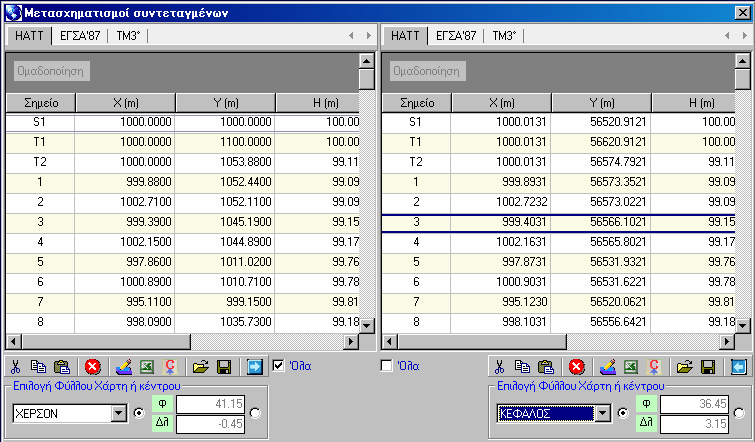Click the blue left-arrow transform icon
755x442 pixels.
click(x=738, y=367)
